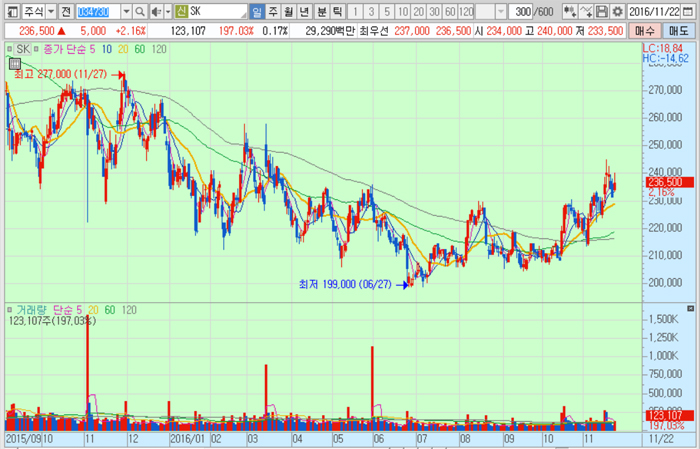The width and height of the screenshot is (700, 449).
Task: Open chart settings with the gear icon
Action: pyautogui.click(x=617, y=12)
